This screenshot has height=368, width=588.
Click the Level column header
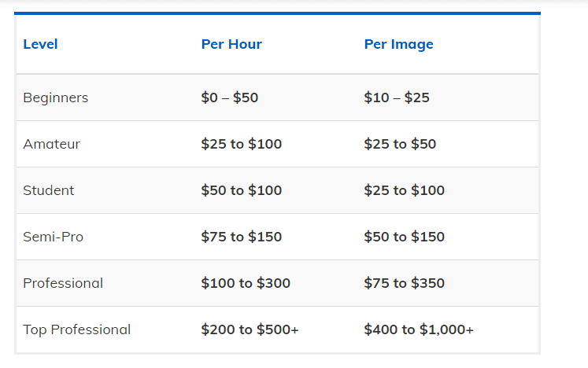pyautogui.click(x=40, y=44)
